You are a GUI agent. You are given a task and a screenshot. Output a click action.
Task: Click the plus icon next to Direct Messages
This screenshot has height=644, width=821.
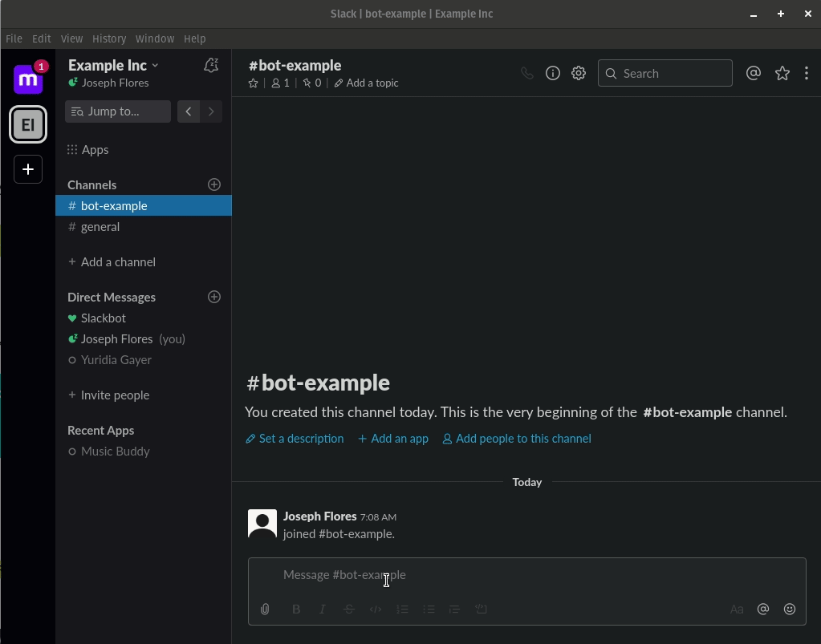(214, 298)
